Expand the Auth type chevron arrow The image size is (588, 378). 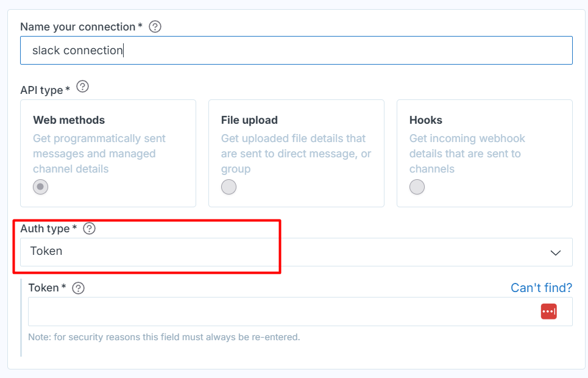point(555,252)
